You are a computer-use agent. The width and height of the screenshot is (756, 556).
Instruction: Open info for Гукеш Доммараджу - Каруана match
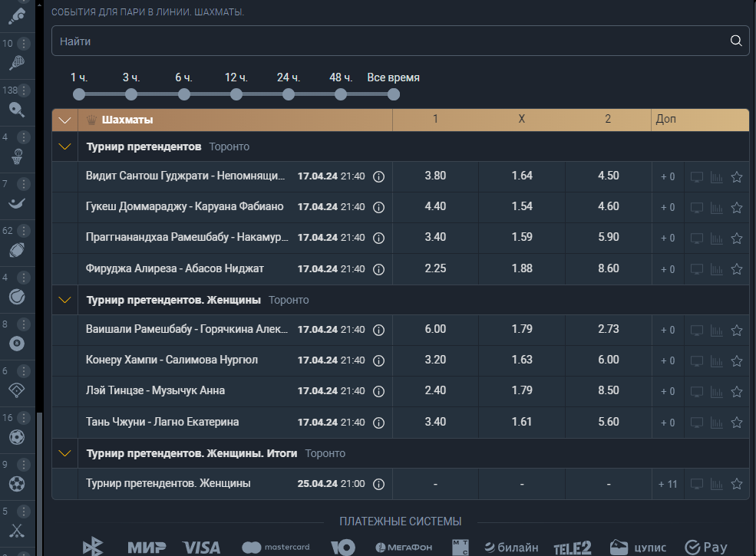coord(379,207)
